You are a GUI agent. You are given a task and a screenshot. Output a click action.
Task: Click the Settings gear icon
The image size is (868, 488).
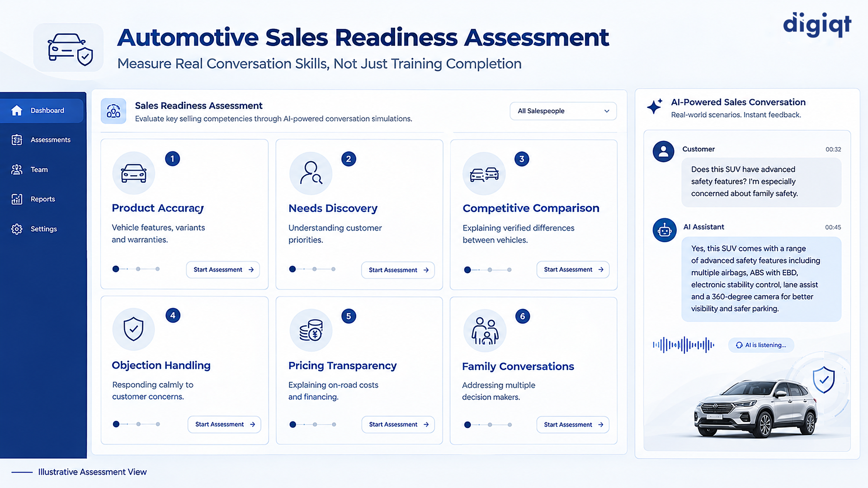click(x=17, y=229)
